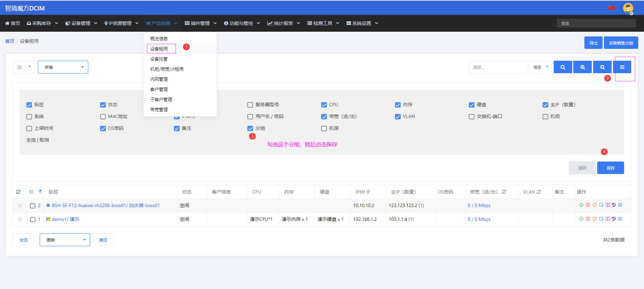Click the refresh icon in bandwidth column header
Viewport: 644px width, 289px height.
(504, 192)
